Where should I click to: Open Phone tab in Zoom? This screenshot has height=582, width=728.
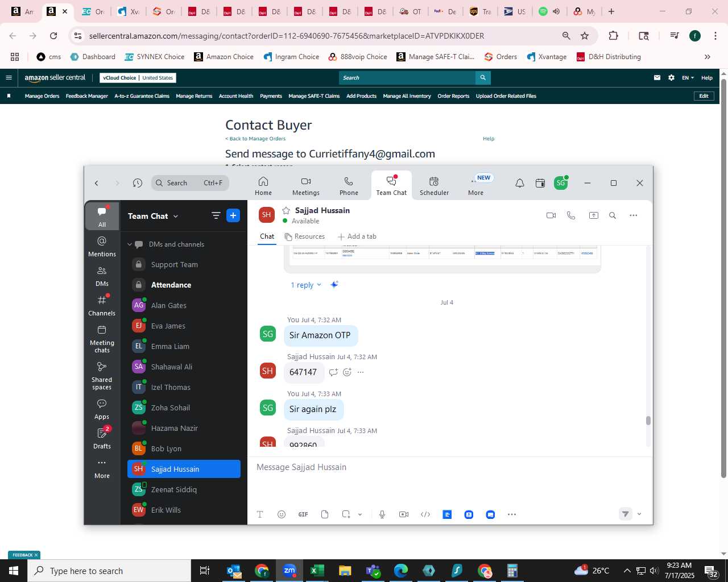click(x=349, y=186)
